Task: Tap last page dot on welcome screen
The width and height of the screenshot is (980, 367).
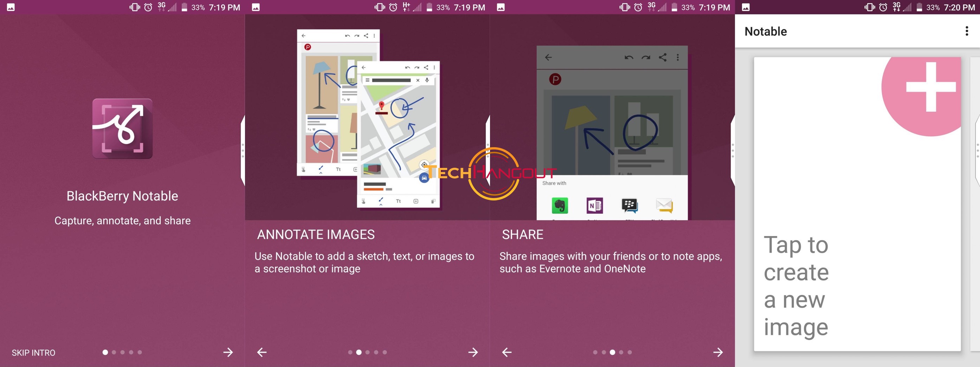Action: (140, 352)
